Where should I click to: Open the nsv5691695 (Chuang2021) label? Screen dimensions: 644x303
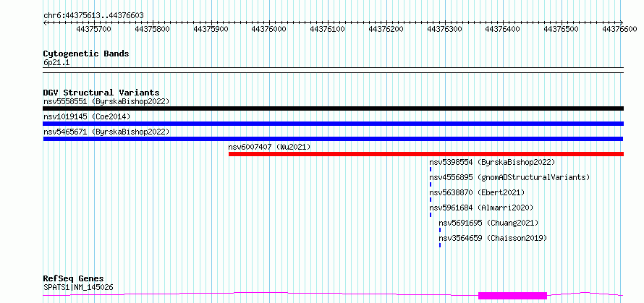(x=488, y=223)
